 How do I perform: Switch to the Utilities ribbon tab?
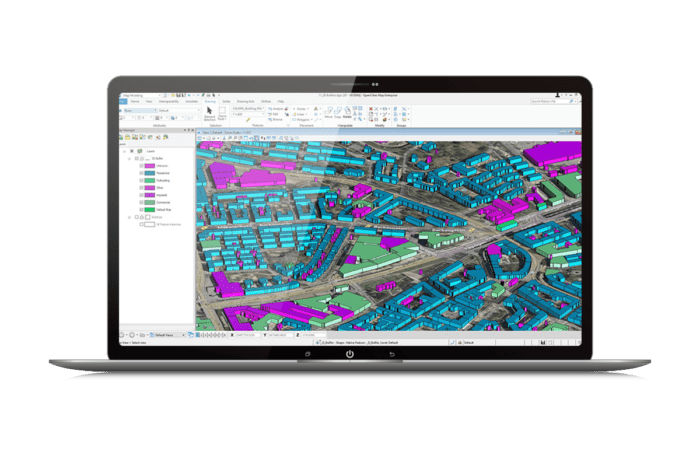point(258,100)
